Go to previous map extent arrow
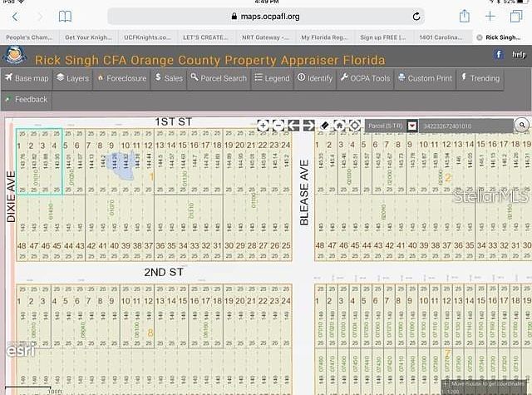Screen dimensions: 532x395 [x=293, y=126]
